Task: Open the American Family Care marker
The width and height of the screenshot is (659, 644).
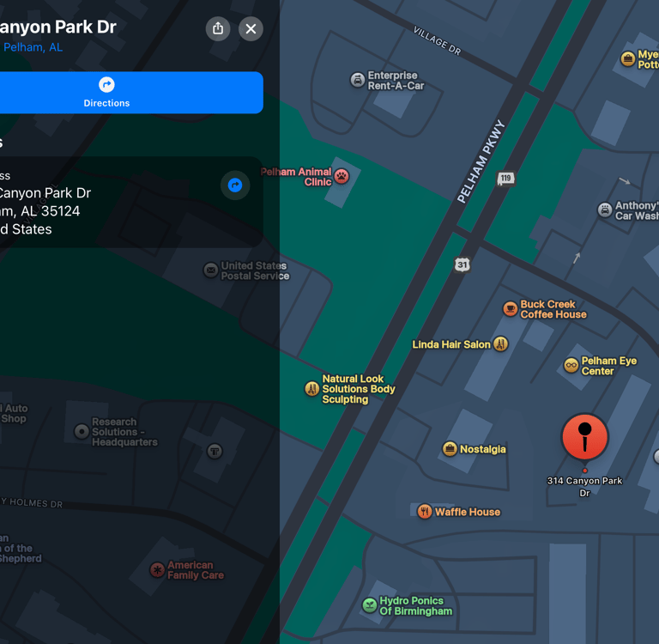Action: click(x=158, y=570)
